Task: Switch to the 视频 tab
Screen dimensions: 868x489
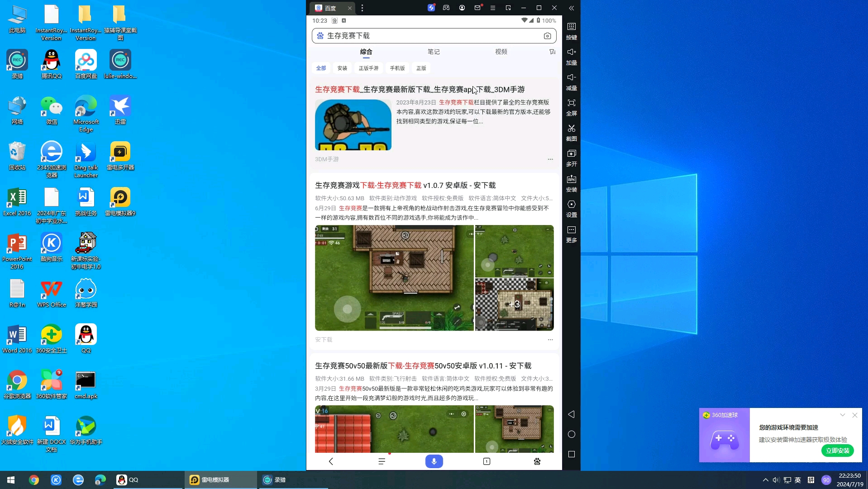Action: (x=501, y=52)
